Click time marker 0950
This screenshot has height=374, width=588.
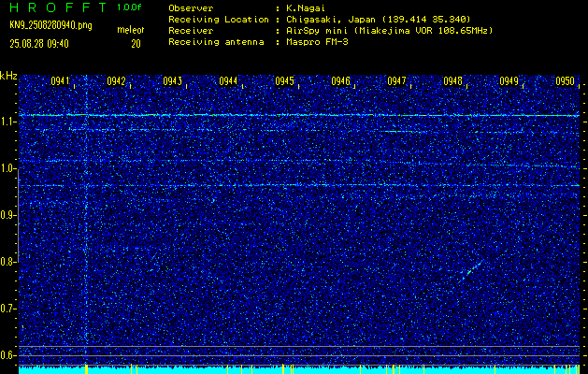pyautogui.click(x=565, y=81)
